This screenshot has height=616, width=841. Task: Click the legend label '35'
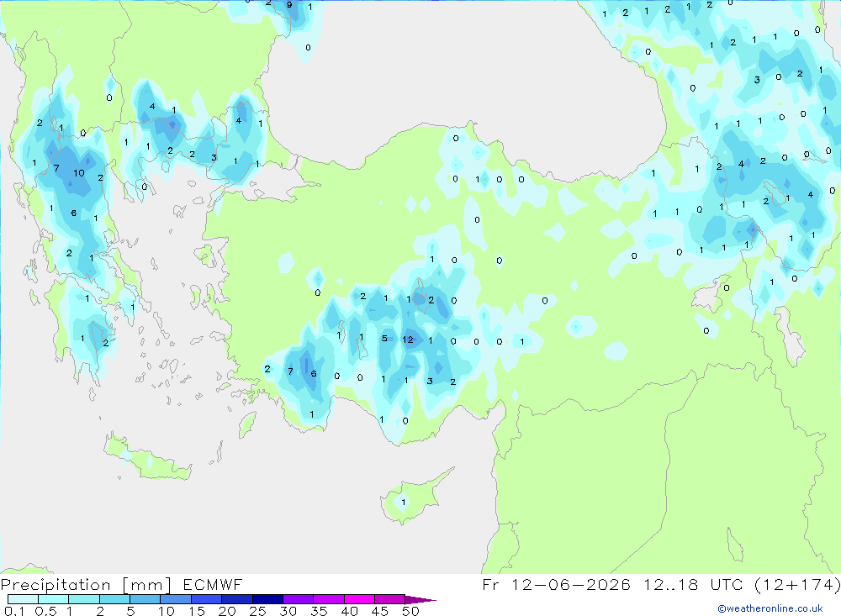point(319,611)
